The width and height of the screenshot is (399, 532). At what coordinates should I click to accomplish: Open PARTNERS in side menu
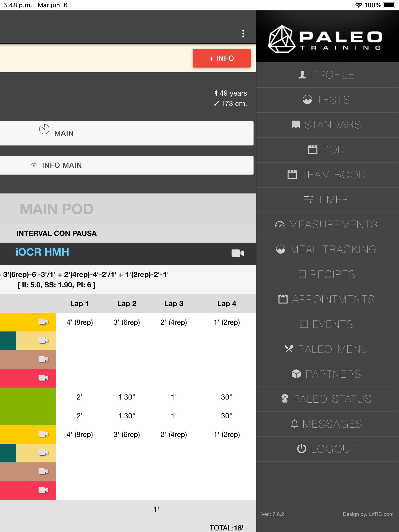pyautogui.click(x=328, y=374)
